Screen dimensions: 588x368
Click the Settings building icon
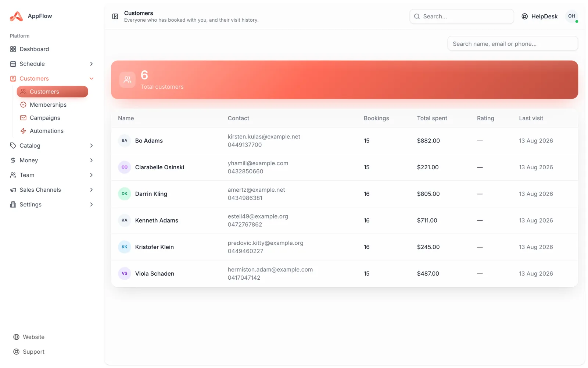point(13,204)
